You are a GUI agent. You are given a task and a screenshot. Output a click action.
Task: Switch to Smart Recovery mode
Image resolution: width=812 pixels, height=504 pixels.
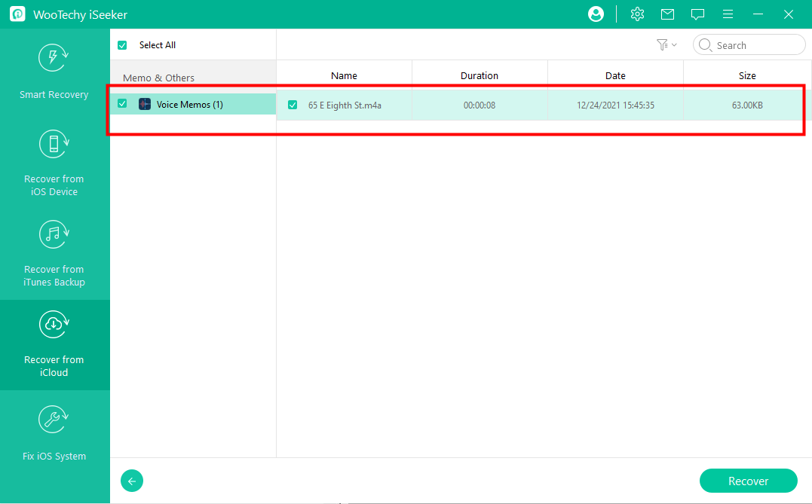54,73
